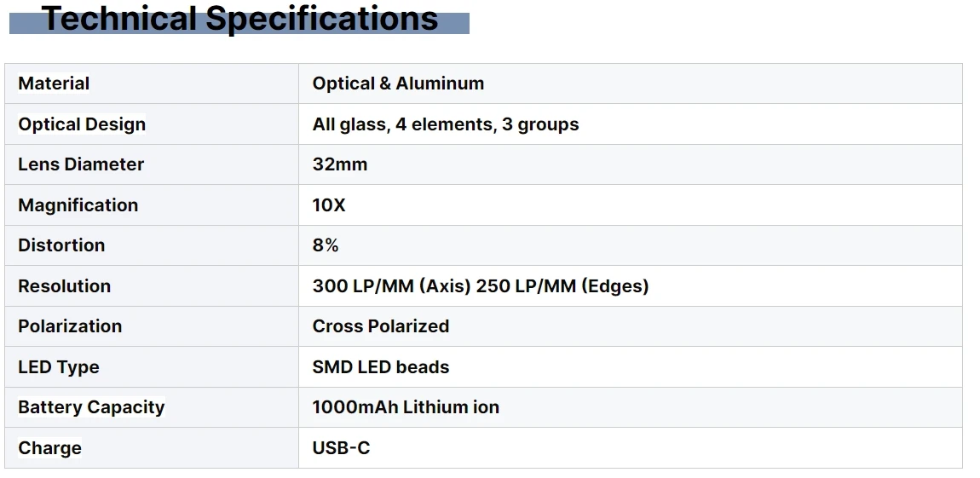Click the USB-C charge value
The width and height of the screenshot is (980, 478).
pyautogui.click(x=342, y=448)
